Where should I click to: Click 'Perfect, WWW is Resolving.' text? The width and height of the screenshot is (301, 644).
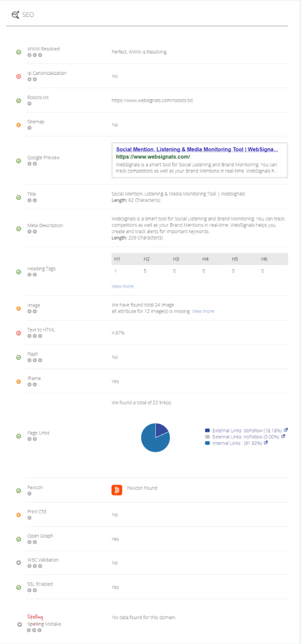click(x=140, y=52)
